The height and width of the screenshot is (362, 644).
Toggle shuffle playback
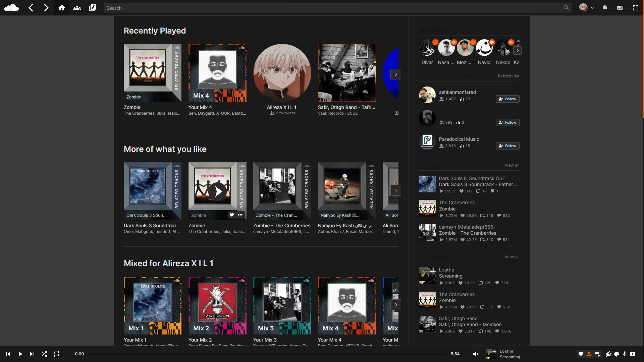click(x=44, y=354)
